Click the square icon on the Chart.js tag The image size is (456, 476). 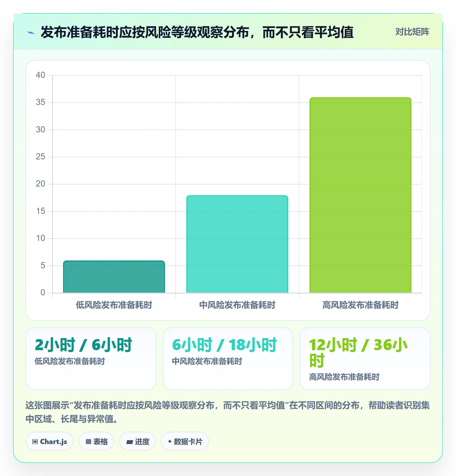tap(35, 442)
